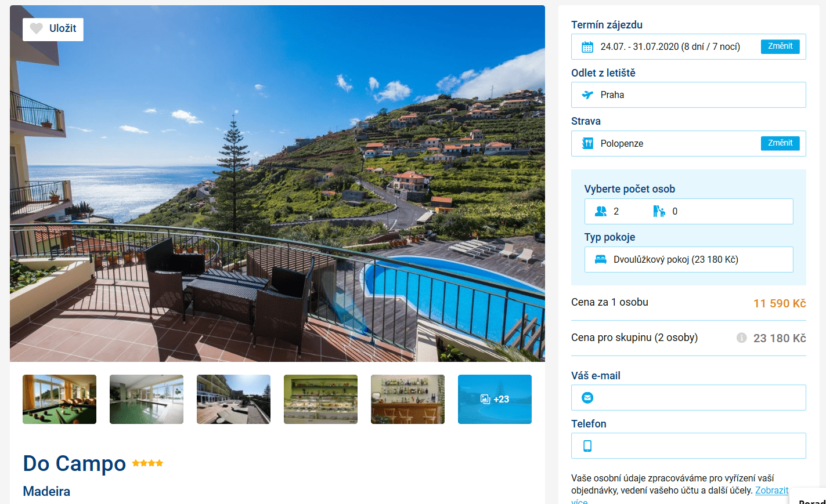Screen dimensions: 826x504
Task: Click the cutlery icon next to Polopenze
Action: click(587, 143)
